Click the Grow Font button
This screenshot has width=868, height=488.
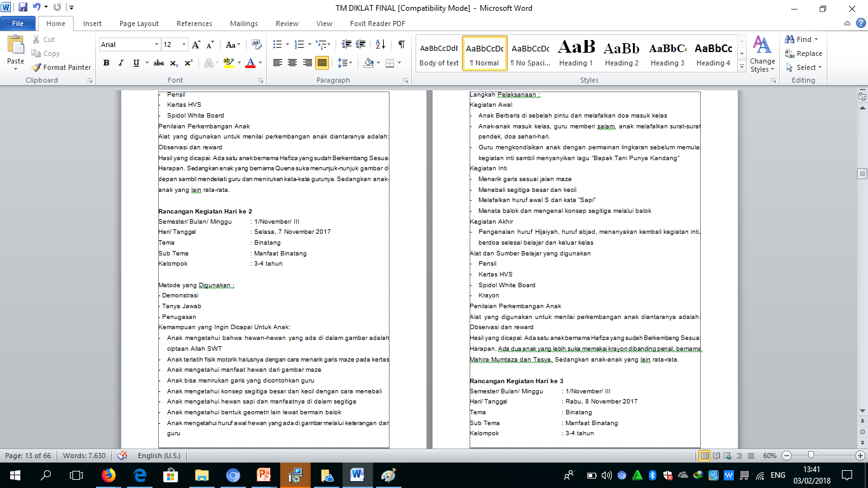(x=196, y=44)
